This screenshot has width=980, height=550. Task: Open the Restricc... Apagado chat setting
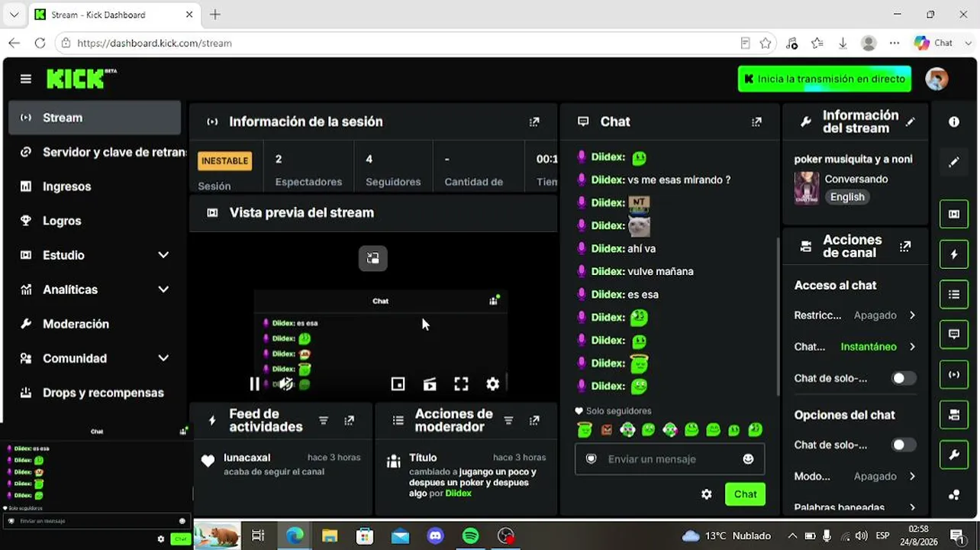click(x=855, y=315)
